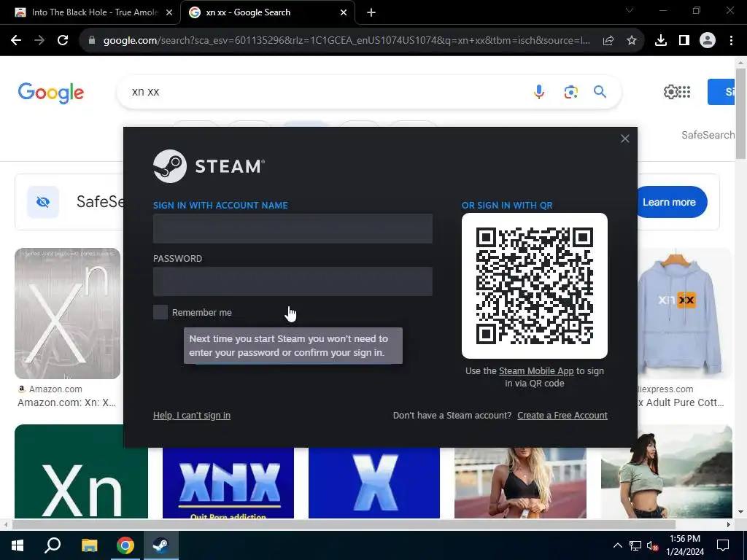Open Help, I can't sign in link
Screen dimensions: 747x560
coord(192,415)
